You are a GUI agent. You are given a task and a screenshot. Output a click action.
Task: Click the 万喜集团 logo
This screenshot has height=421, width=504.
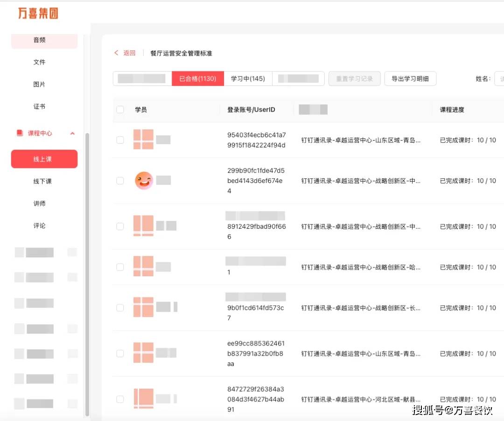[x=38, y=13]
